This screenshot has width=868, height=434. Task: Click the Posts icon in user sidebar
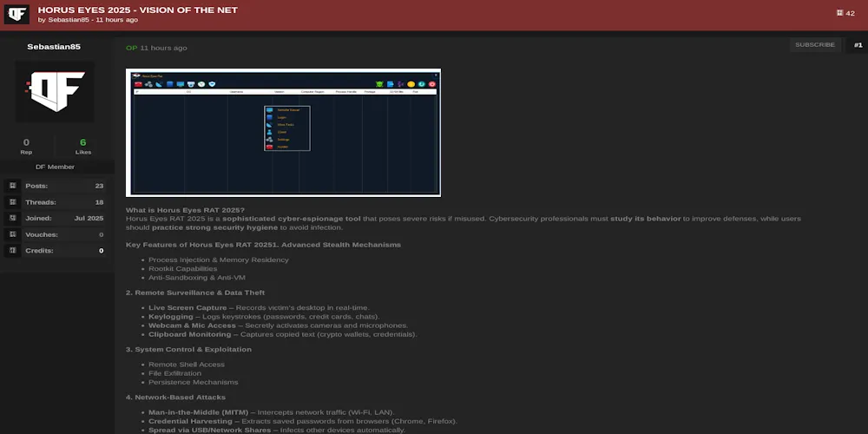tap(12, 186)
